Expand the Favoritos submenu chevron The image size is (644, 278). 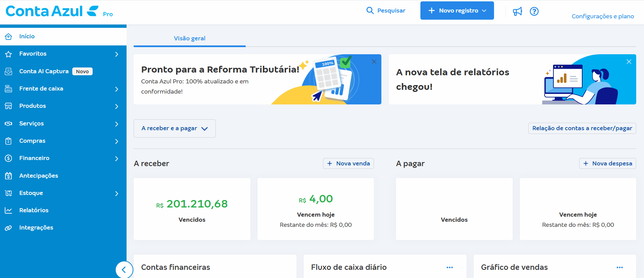point(117,54)
